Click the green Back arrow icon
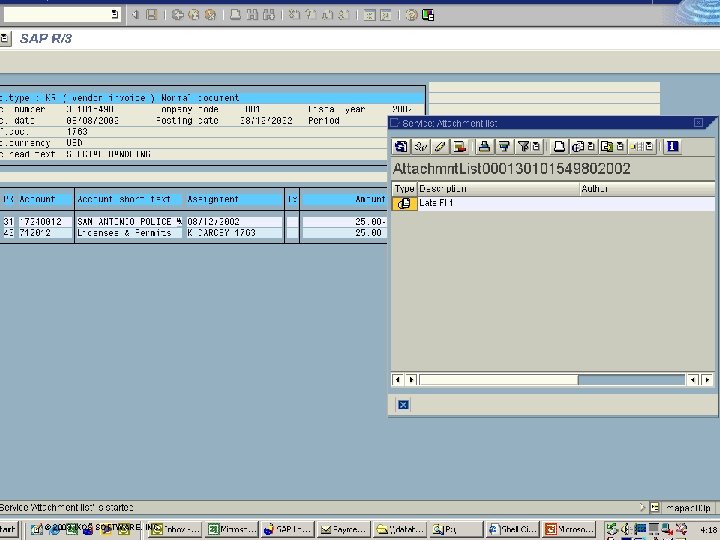 pyautogui.click(x=178, y=15)
